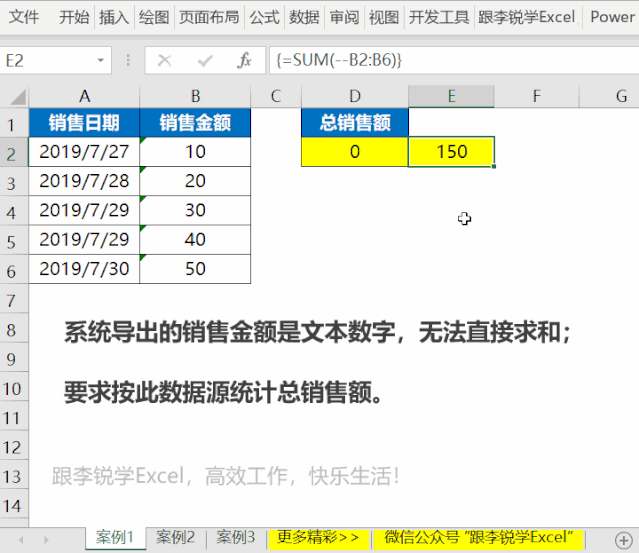639x553 pixels.
Task: Select sales amount cell 50
Action: (195, 269)
